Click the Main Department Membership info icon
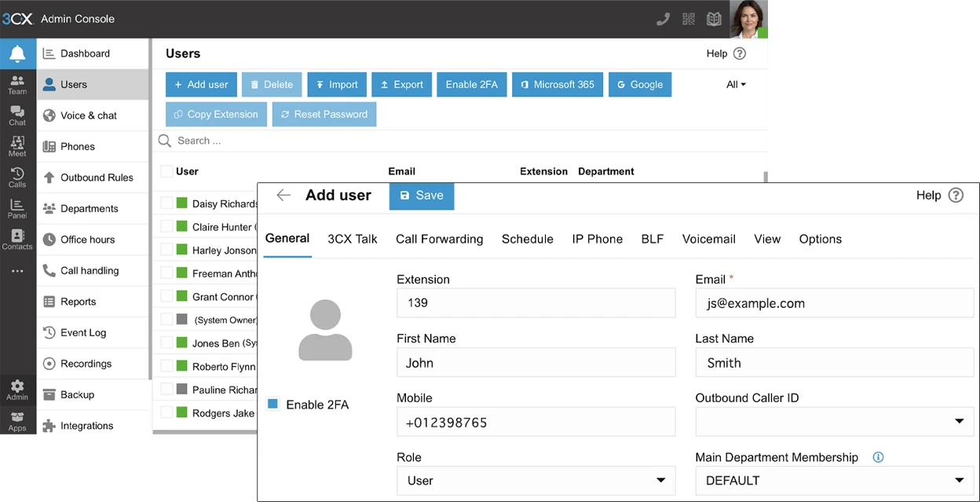The width and height of the screenshot is (980, 502). [878, 457]
